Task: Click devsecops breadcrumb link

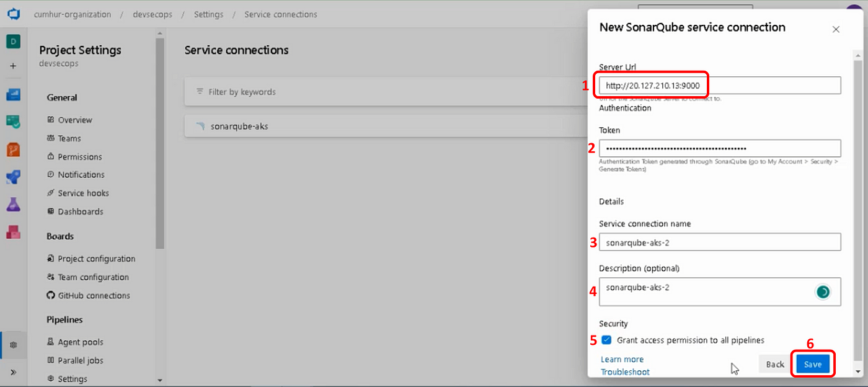Action: [153, 14]
